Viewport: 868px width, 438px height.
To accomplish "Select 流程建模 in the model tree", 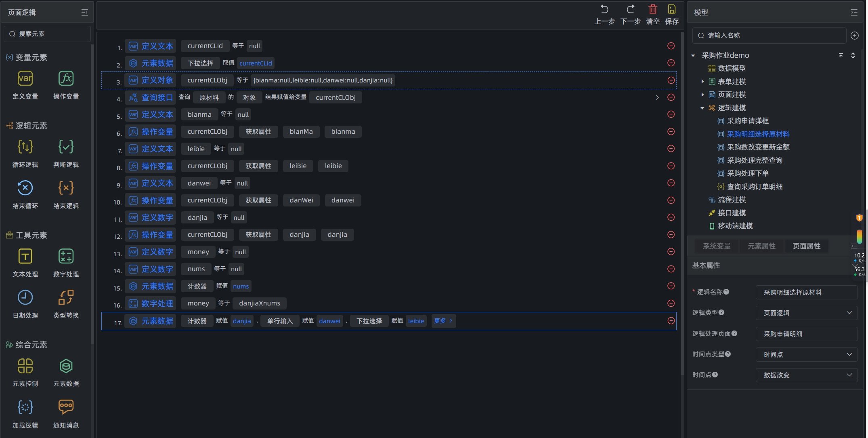I will coord(732,200).
